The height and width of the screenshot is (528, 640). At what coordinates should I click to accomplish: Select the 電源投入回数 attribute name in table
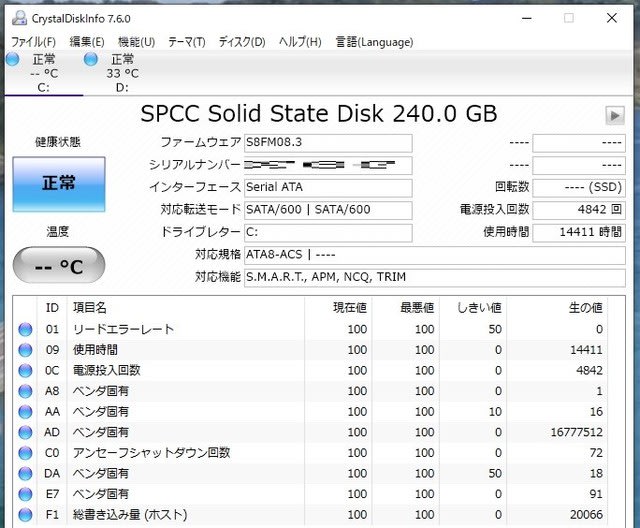pos(107,370)
